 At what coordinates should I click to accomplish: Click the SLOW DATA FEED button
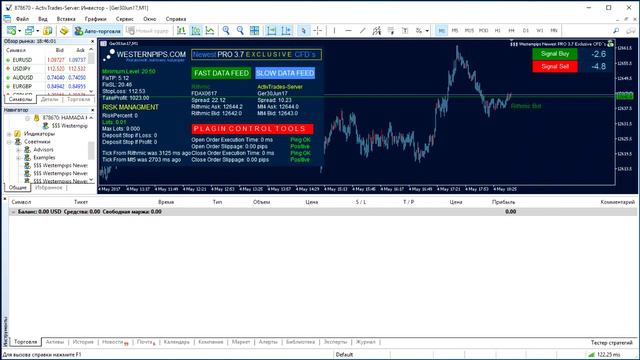(x=285, y=73)
